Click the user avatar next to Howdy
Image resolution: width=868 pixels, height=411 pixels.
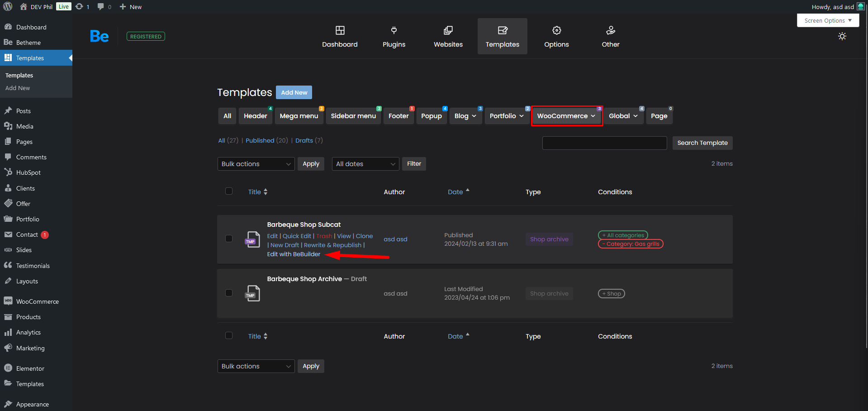(x=860, y=7)
